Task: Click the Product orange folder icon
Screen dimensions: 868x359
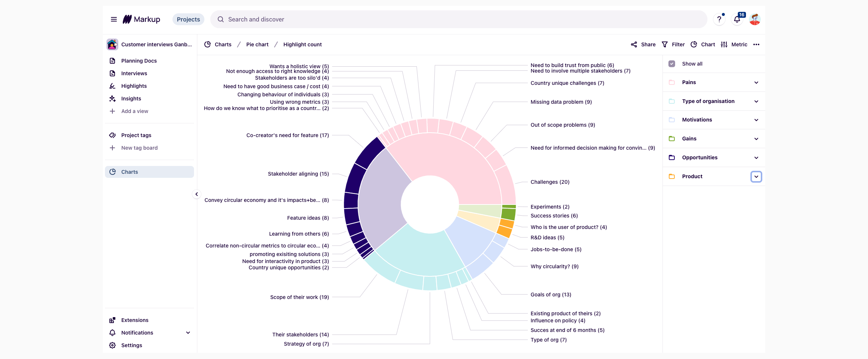Action: tap(672, 176)
